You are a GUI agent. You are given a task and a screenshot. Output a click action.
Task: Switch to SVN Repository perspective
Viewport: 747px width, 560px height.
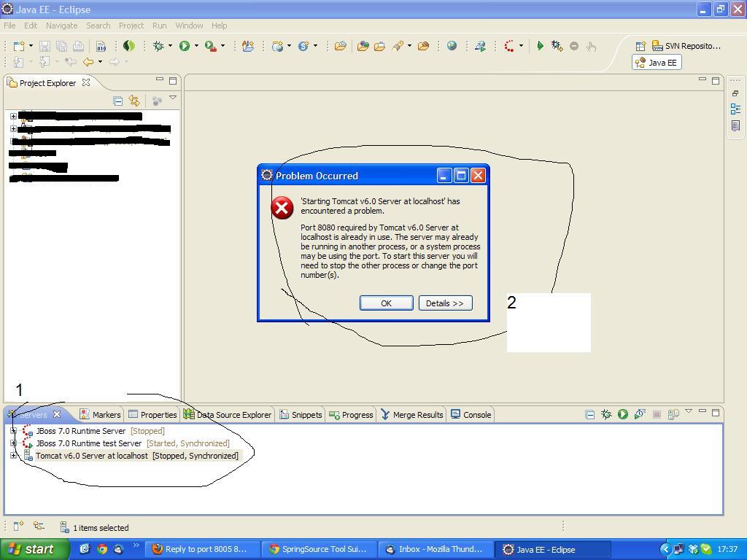pos(686,46)
